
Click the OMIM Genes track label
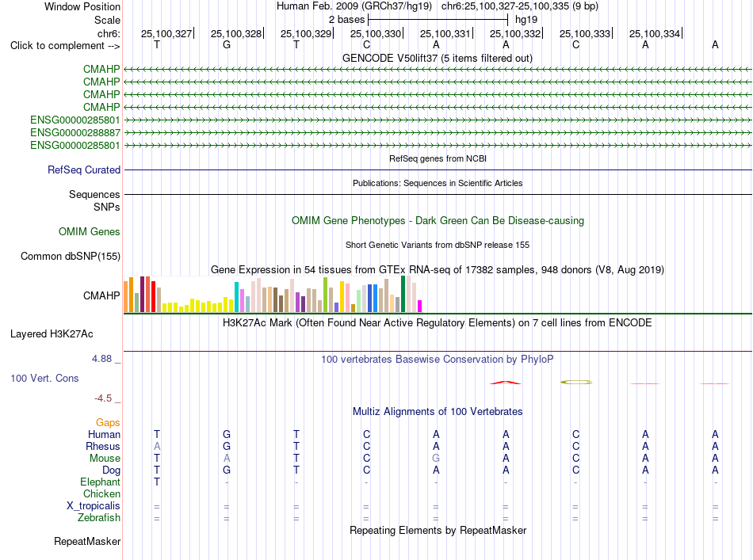point(90,232)
